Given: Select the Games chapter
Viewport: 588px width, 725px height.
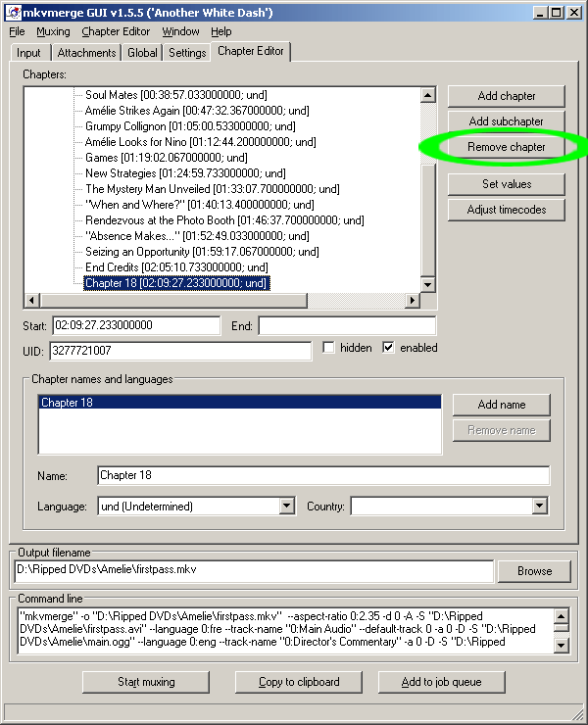Looking at the screenshot, I should click(166, 158).
